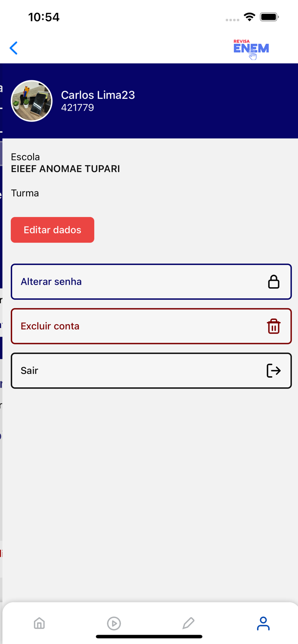The width and height of the screenshot is (298, 644).
Task: Click the Turma field label
Action: click(x=25, y=193)
